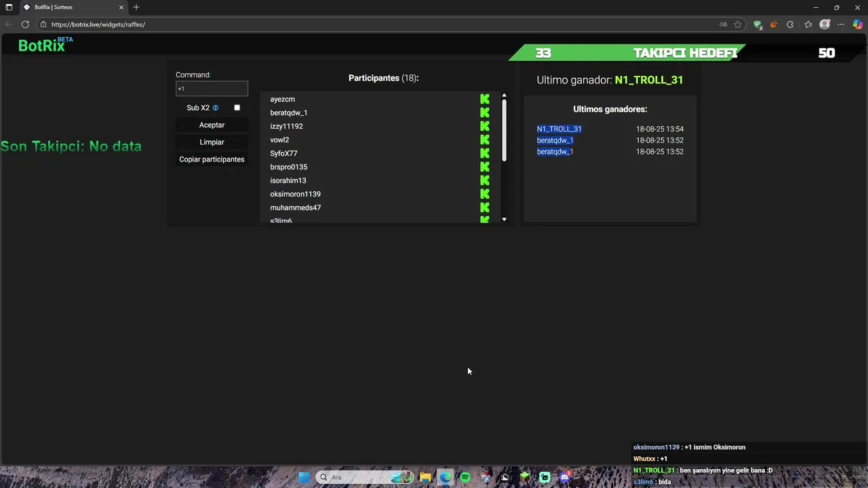This screenshot has width=868, height=488.
Task: Open the Minecraft block taskbar icon
Action: click(x=525, y=477)
